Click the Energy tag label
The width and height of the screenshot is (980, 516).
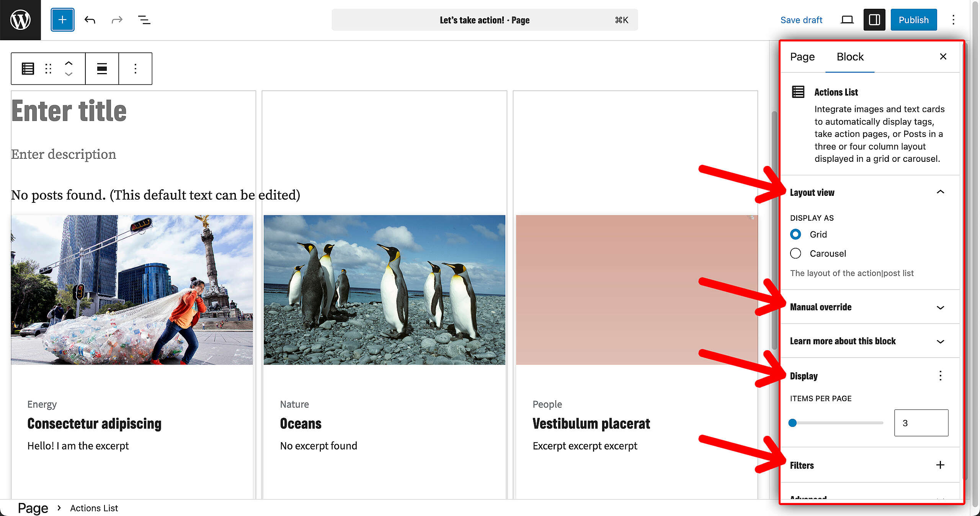tap(42, 404)
